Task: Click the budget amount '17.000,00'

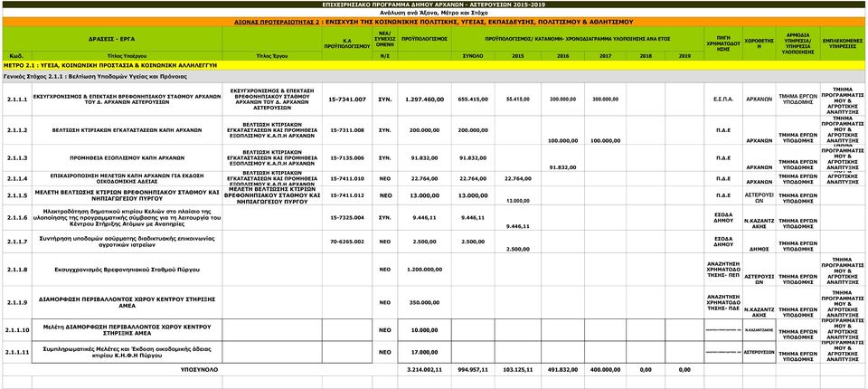Action: point(425,352)
